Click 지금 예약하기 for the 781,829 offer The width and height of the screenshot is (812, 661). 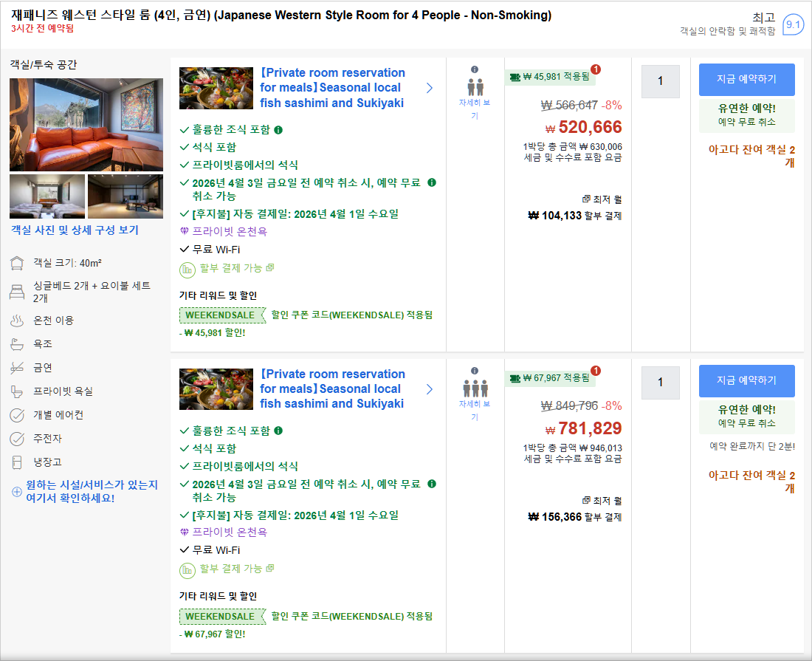pyautogui.click(x=746, y=381)
